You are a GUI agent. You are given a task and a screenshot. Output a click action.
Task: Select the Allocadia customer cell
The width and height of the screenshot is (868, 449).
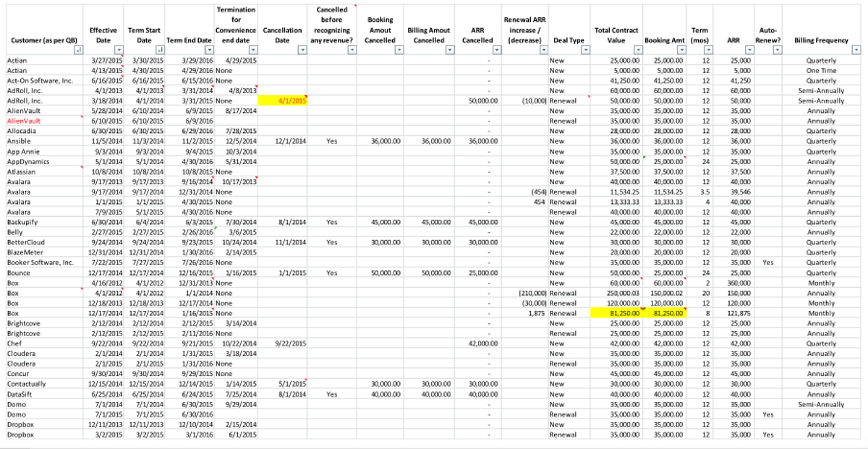44,132
